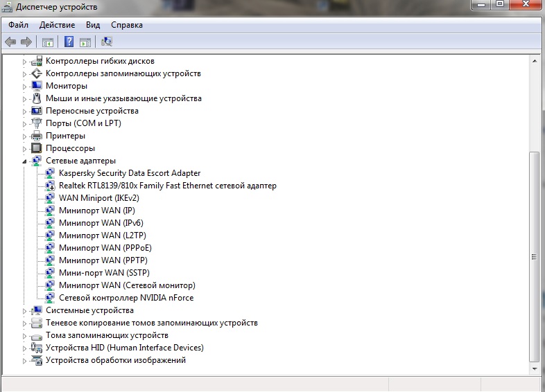Screen dimensions: 545x392
Task: Select the storage controllers category icon
Action: tap(37, 73)
